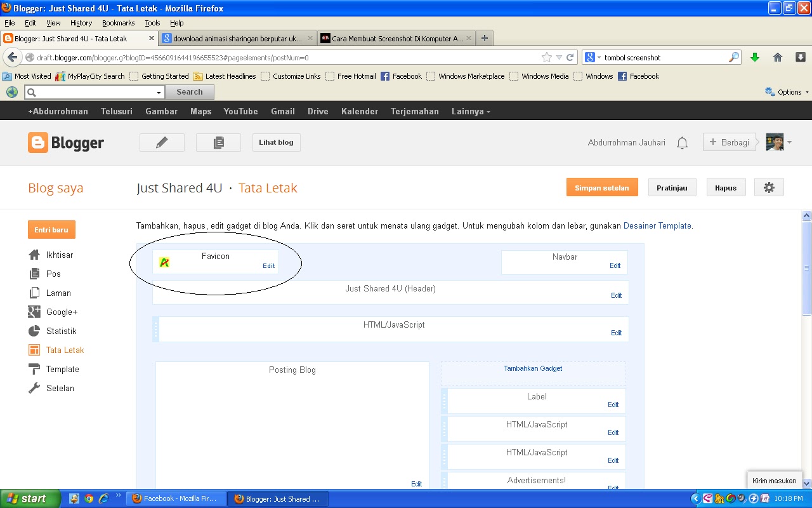
Task: Expand hidden quick launch chevron
Action: pos(118,496)
